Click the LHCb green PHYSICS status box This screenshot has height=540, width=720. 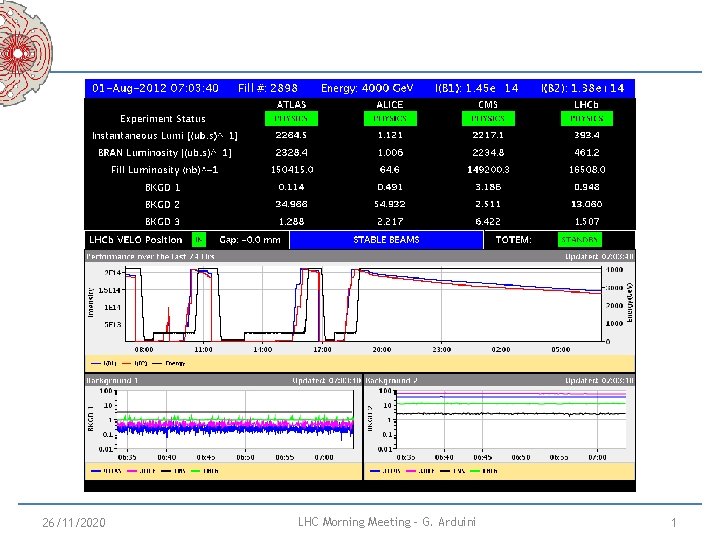pos(586,118)
